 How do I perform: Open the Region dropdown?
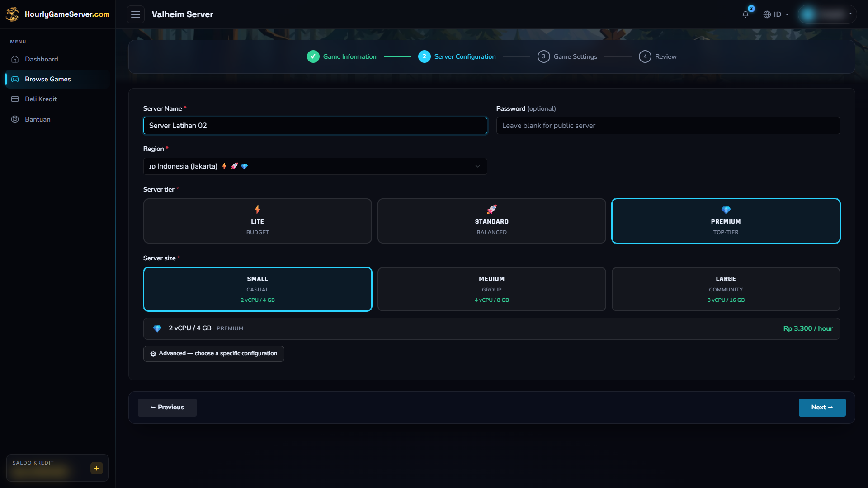tap(315, 166)
